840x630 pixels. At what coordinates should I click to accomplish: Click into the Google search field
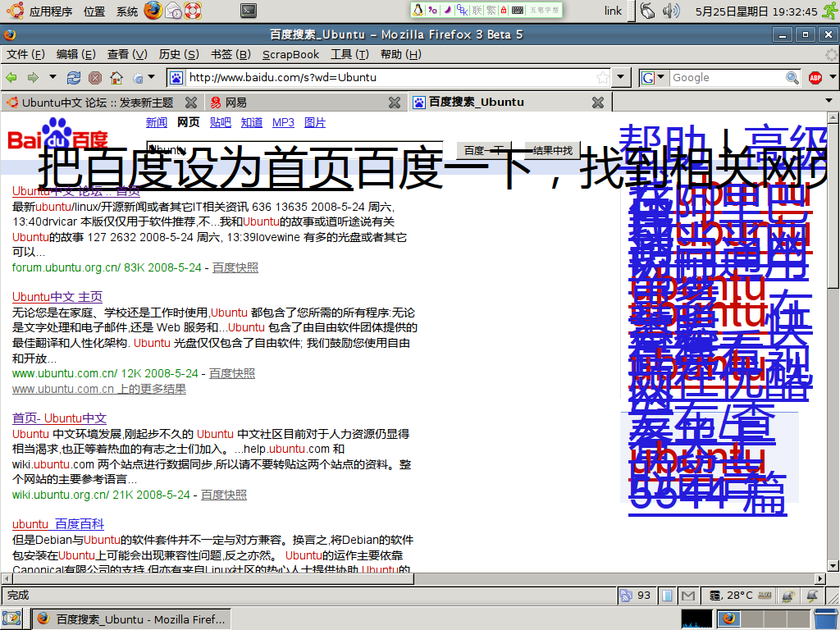click(x=728, y=78)
